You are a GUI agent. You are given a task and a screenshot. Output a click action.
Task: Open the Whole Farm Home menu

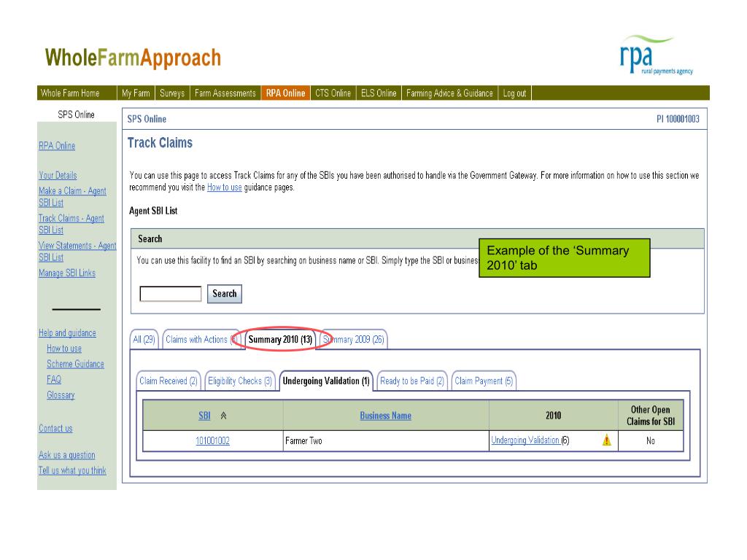point(70,93)
